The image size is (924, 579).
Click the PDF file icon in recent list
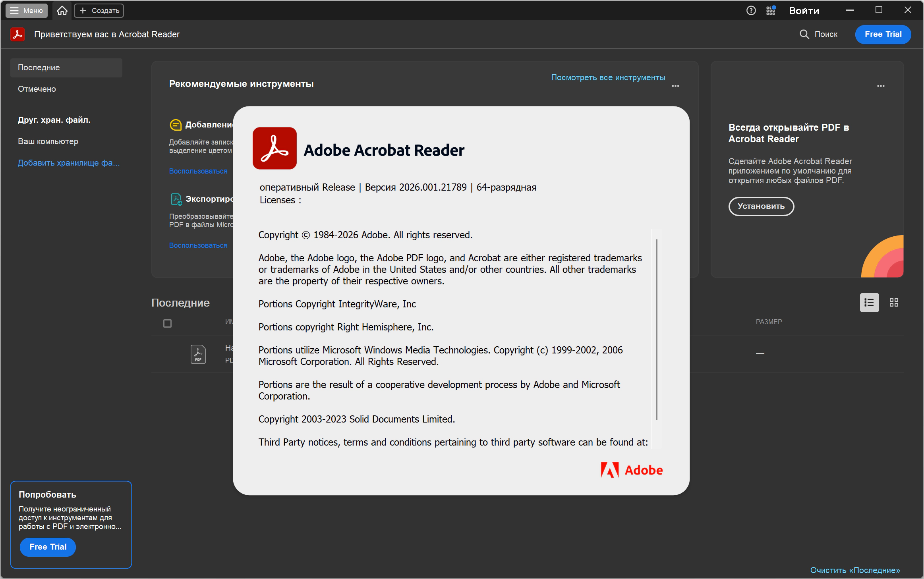click(198, 354)
